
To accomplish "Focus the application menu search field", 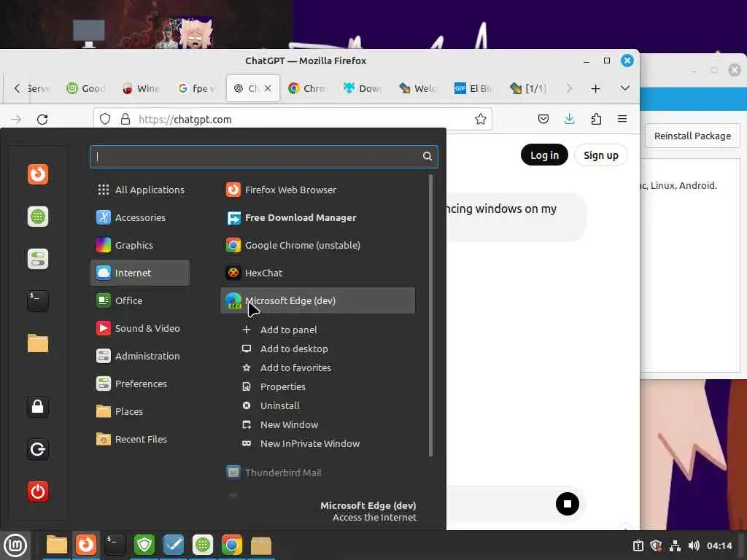I will (x=263, y=156).
